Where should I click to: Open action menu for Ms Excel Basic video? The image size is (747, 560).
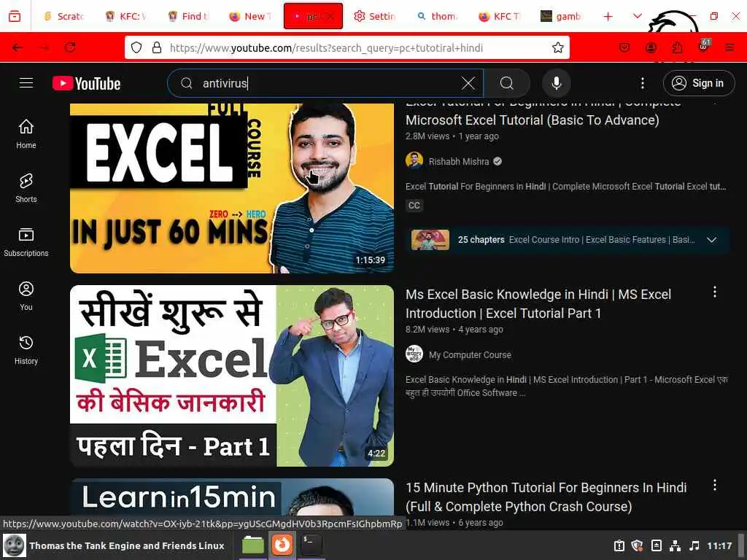715,292
